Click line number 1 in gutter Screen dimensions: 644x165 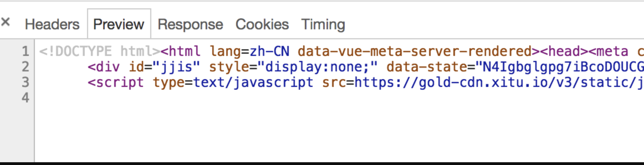tap(25, 51)
